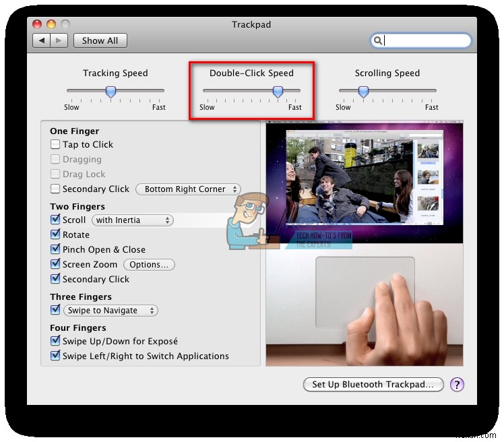
Task: Focus the search input field
Action: click(x=421, y=40)
